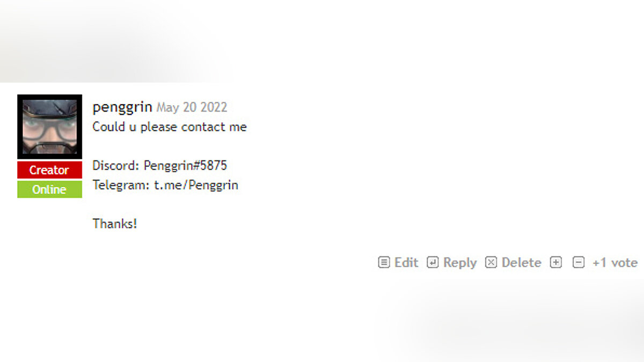Click the "Thanks!" line in the comment
644x362 pixels.
pyautogui.click(x=115, y=224)
